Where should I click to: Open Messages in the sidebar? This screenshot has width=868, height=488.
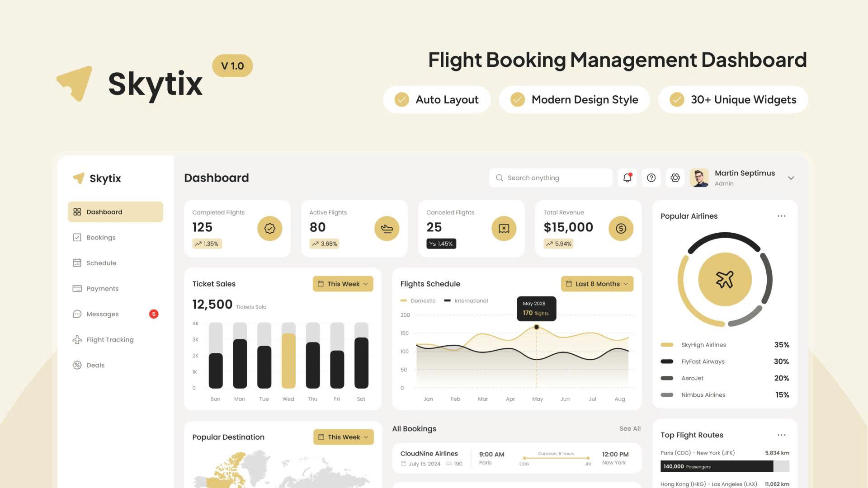coord(115,314)
